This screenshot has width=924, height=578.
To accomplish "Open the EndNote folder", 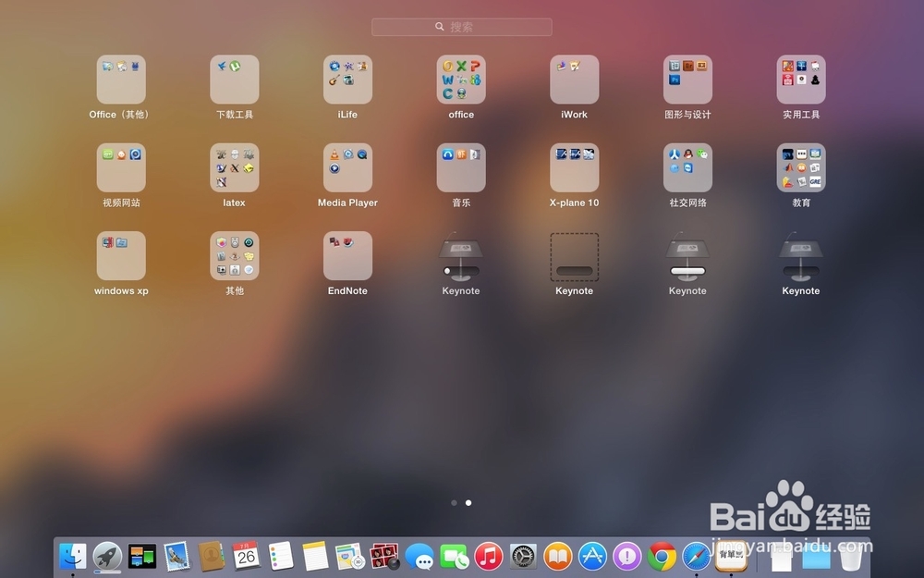I will click(347, 254).
